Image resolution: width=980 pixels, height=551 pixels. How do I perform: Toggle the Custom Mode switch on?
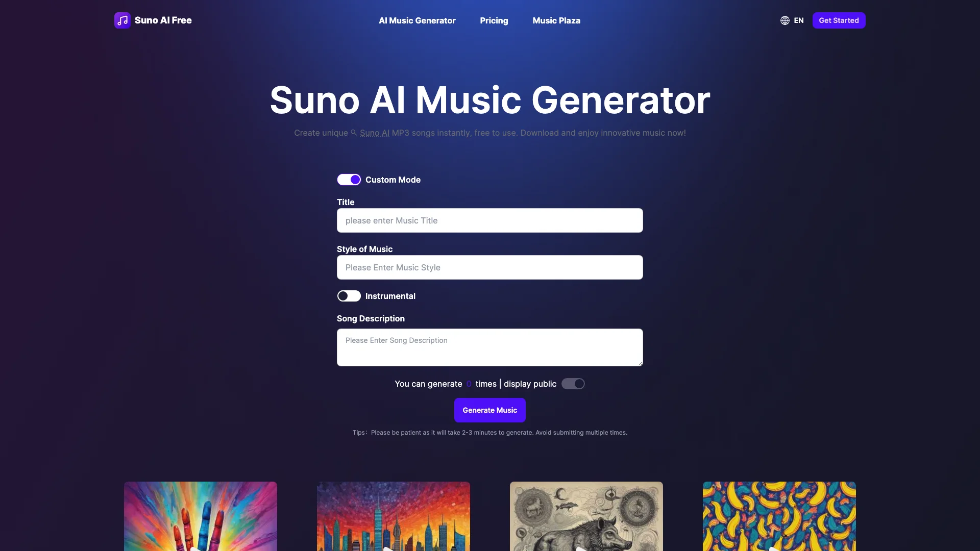pos(349,180)
